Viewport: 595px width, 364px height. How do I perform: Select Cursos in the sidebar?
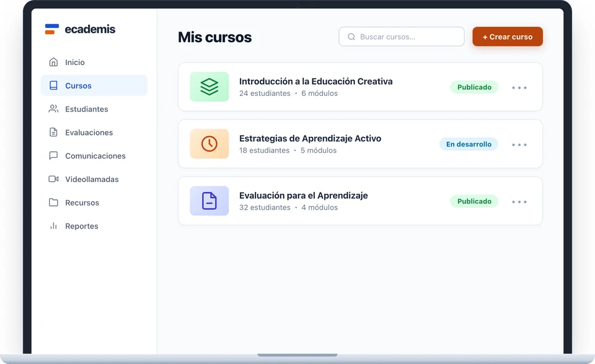click(x=94, y=85)
